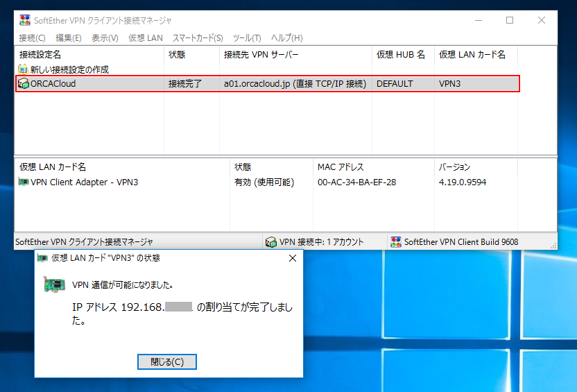The image size is (577, 392).
Task: Open the ヘルプ(H) menu
Action: (x=286, y=38)
